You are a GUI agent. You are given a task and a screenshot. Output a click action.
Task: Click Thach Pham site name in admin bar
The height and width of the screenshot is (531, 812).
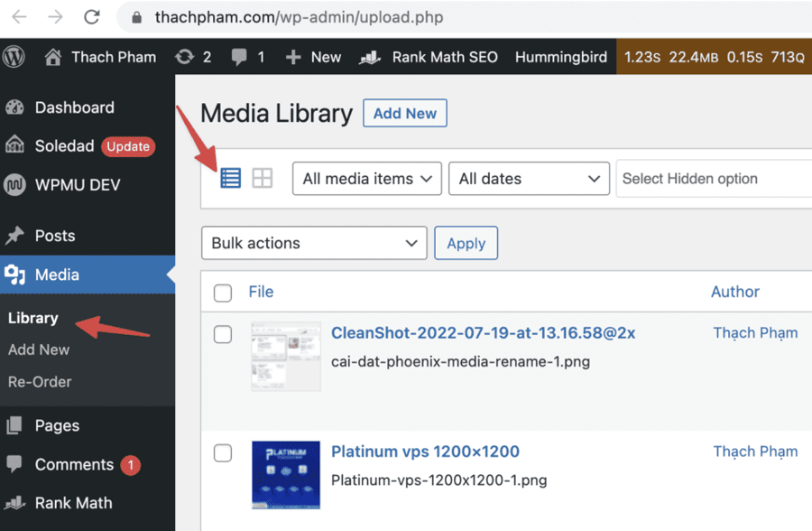(114, 57)
